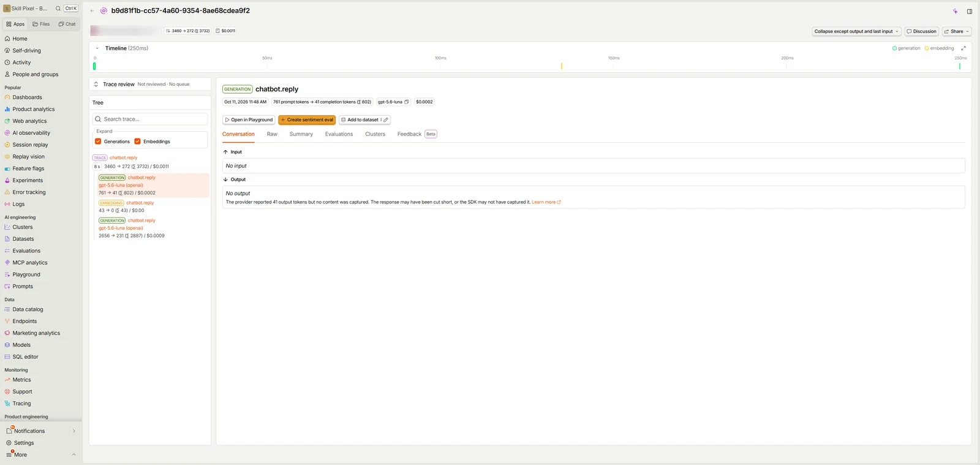Screen dimensions: 980x465
Task: Uncheck the Generations checkbox
Action: [98, 142]
